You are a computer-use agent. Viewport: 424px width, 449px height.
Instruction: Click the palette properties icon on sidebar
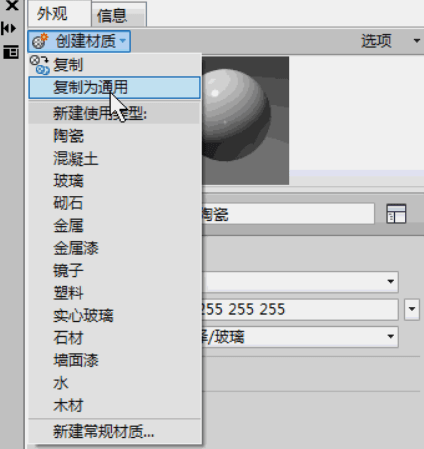click(x=11, y=52)
